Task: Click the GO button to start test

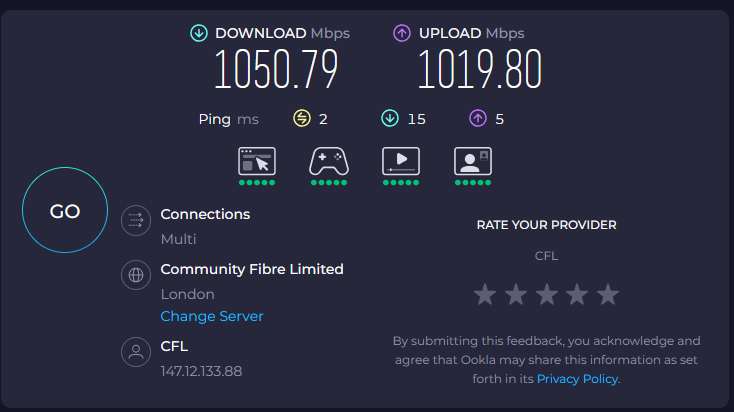Action: pyautogui.click(x=65, y=211)
